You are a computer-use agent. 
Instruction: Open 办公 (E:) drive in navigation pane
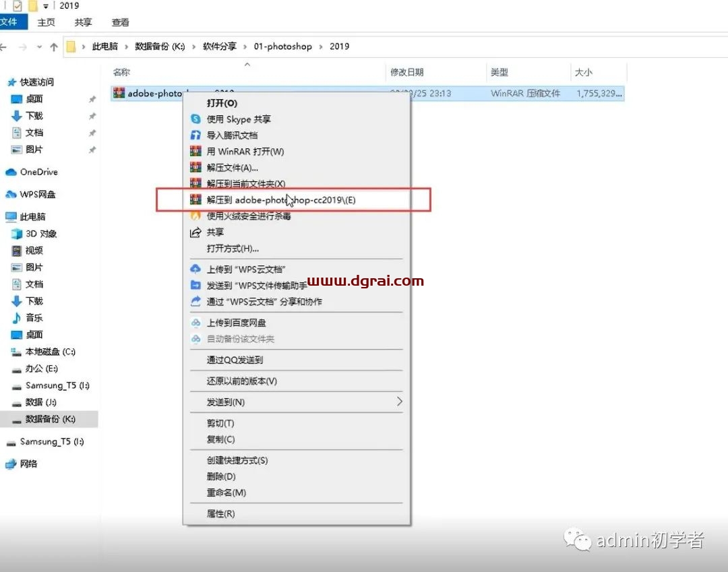pyautogui.click(x=41, y=369)
